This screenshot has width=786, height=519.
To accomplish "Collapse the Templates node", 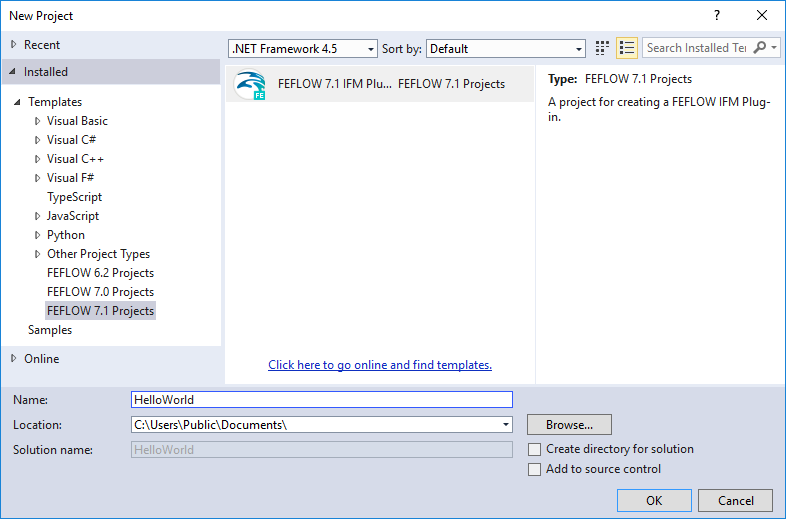I will point(17,102).
